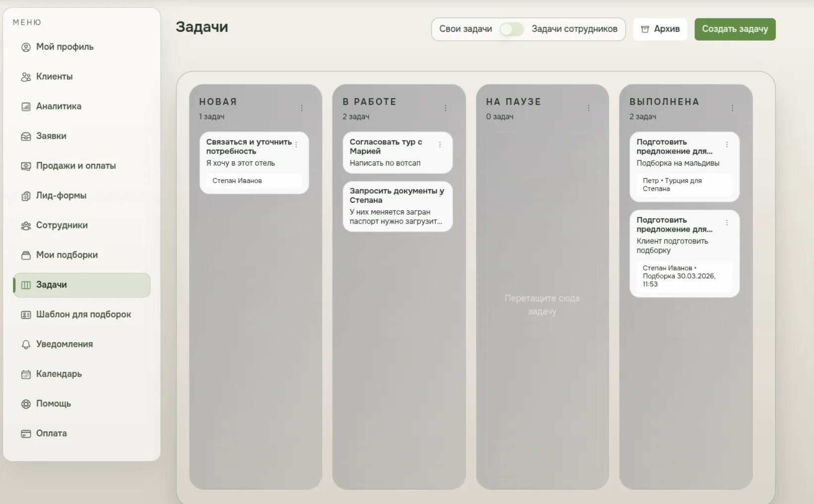This screenshot has height=504, width=814.
Task: Open the Согласовать тур с Марией task card
Action: 397,153
